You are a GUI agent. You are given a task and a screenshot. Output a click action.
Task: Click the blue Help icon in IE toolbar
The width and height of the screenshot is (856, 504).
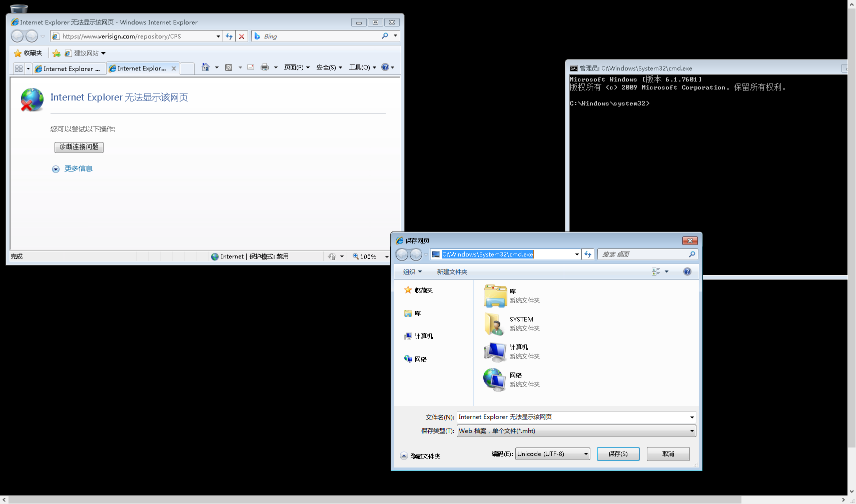click(x=385, y=67)
